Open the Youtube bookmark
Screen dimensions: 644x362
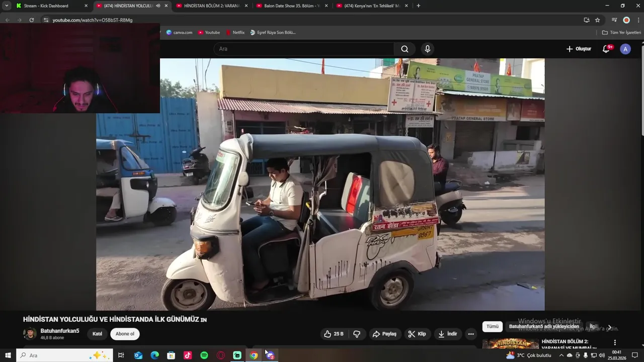209,32
